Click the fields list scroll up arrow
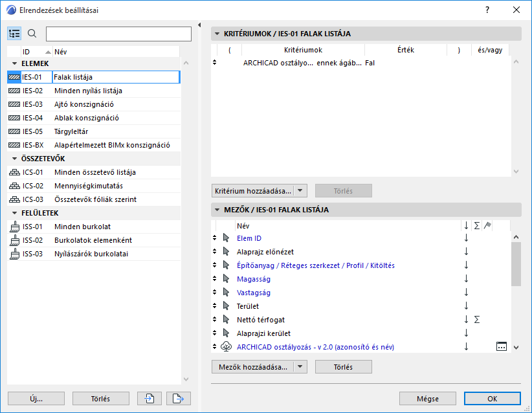532x413 pixels. click(x=516, y=237)
